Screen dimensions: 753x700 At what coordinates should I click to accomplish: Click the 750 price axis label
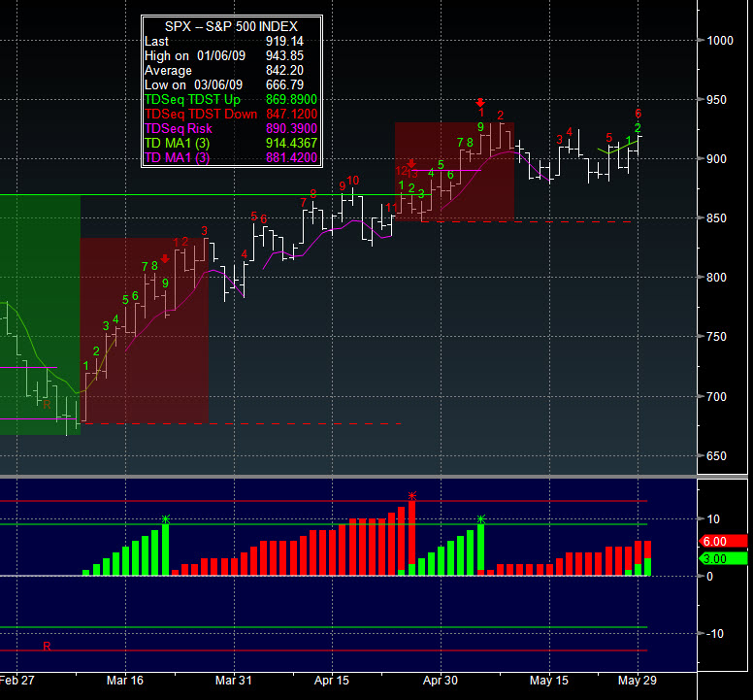pyautogui.click(x=716, y=337)
